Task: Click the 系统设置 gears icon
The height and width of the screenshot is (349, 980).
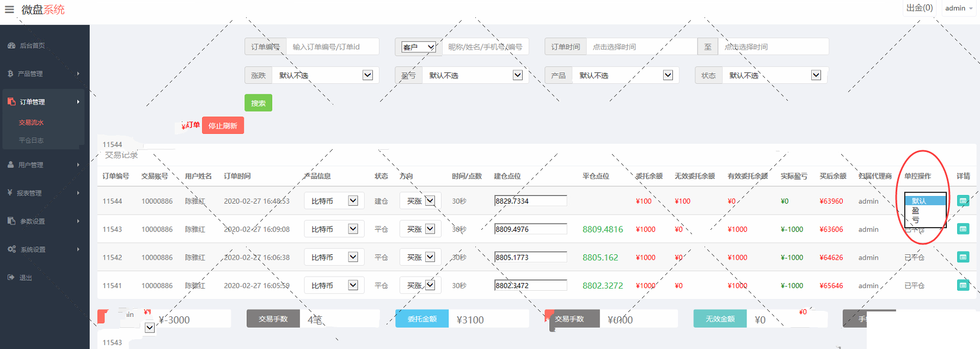Action: 11,249
